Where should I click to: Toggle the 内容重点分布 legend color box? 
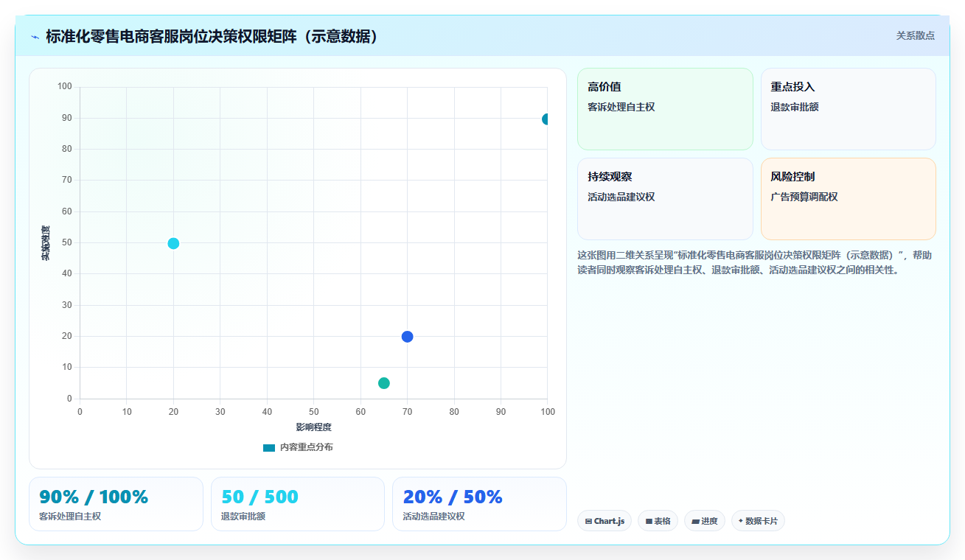click(x=269, y=447)
